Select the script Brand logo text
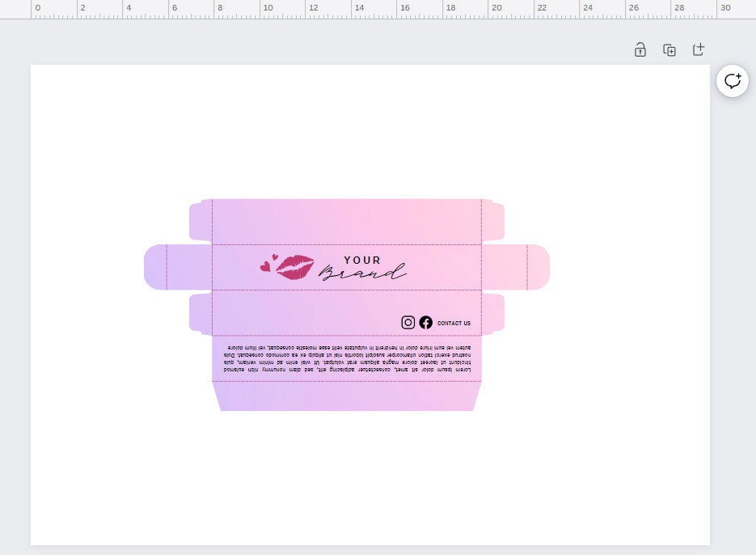This screenshot has height=555, width=756. point(365,275)
